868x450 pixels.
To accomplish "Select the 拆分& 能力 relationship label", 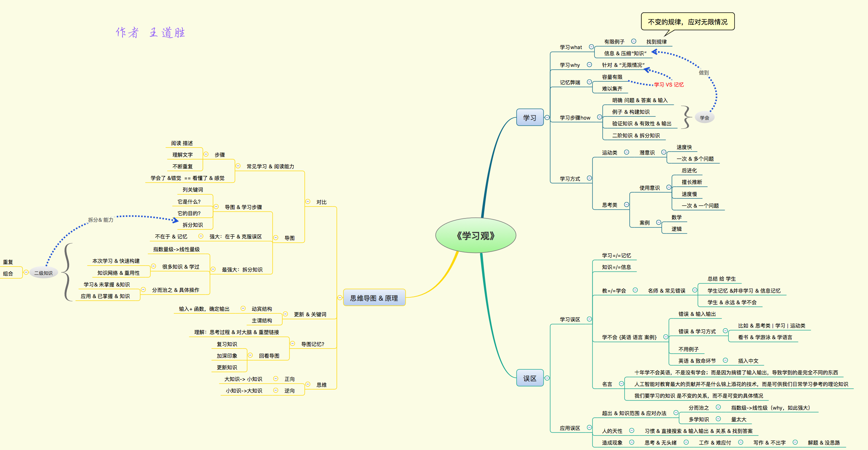I will tap(100, 220).
